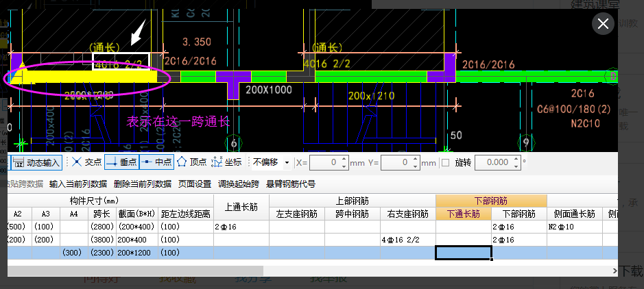Select the 右支座钢筋 column header
The height and width of the screenshot is (289, 644).
click(x=408, y=214)
